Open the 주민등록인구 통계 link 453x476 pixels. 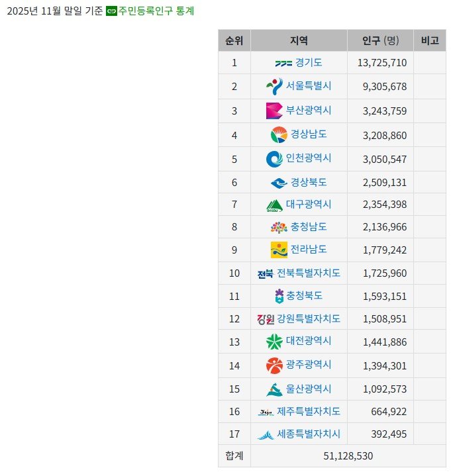point(156,11)
